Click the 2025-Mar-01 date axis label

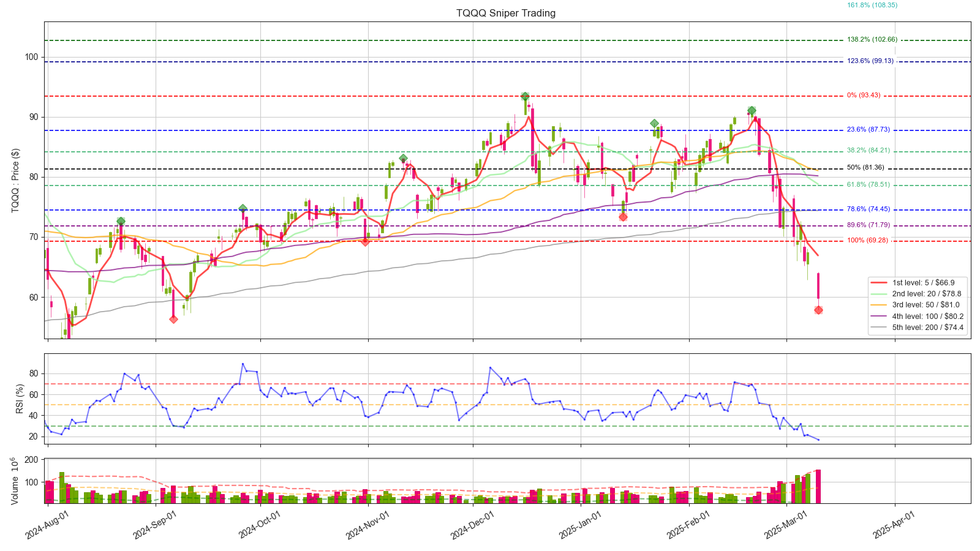[786, 525]
